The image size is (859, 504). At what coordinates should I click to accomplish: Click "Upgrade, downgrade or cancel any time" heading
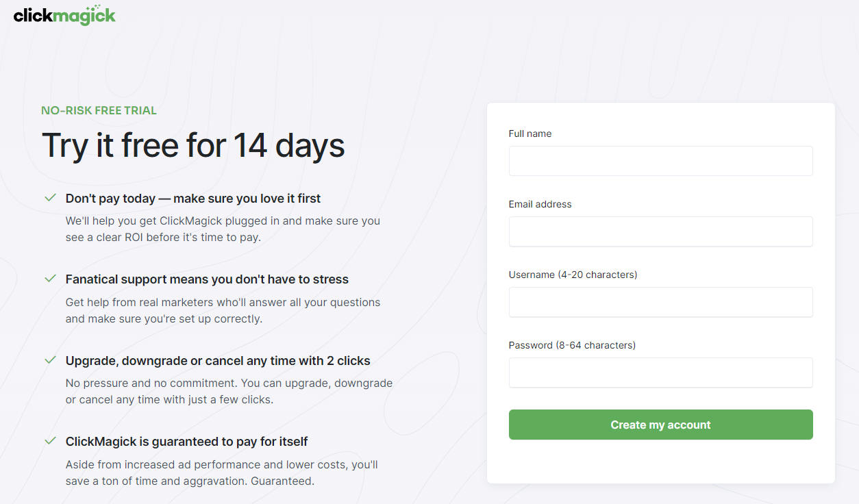[218, 361]
